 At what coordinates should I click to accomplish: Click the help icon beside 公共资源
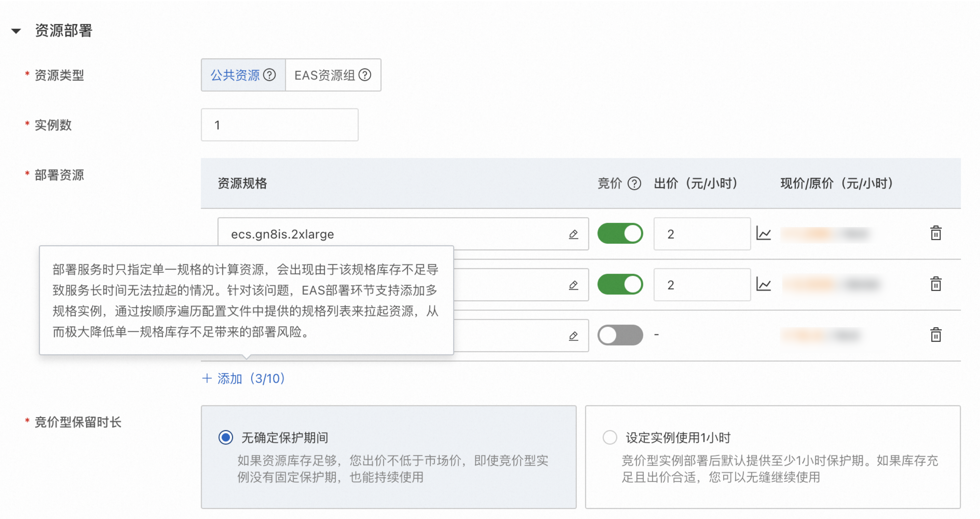coord(269,75)
